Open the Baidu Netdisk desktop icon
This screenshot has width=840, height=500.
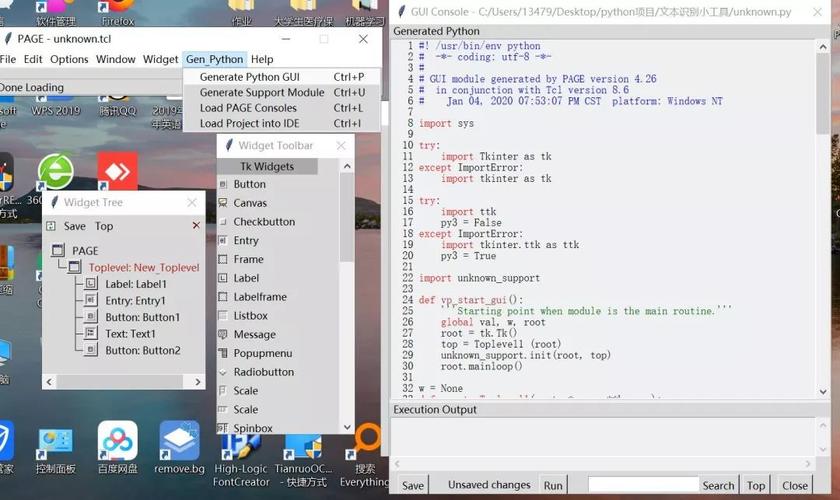coord(118,447)
